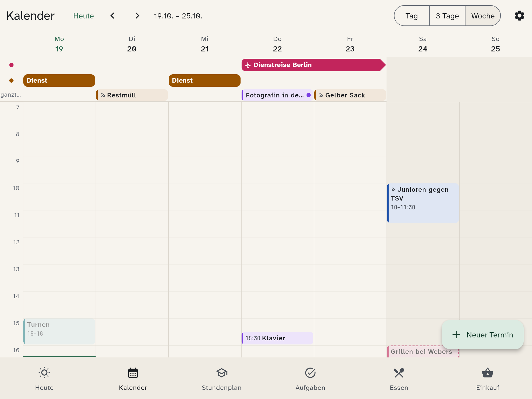
Task: Go to next week arrow
Action: tap(137, 16)
